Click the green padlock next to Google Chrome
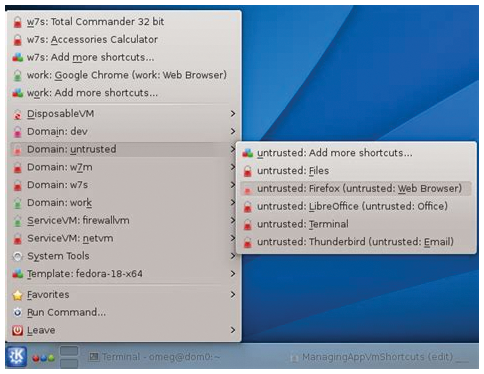Image resolution: width=484 pixels, height=374 pixels. pyautogui.click(x=17, y=75)
